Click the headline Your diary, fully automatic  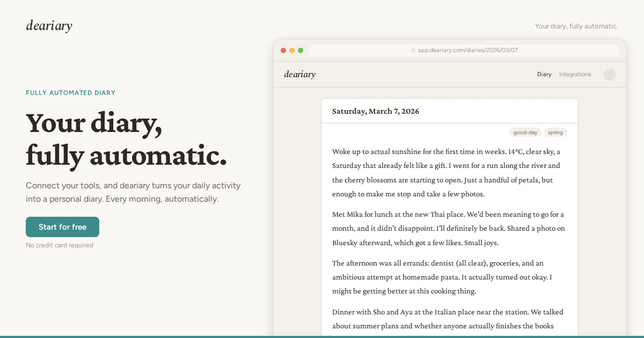(126, 139)
